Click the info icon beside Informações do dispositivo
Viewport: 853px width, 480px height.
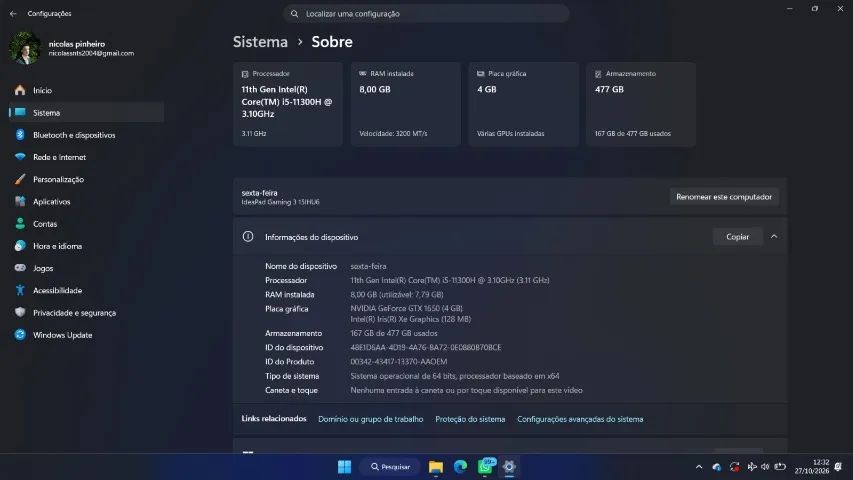248,237
